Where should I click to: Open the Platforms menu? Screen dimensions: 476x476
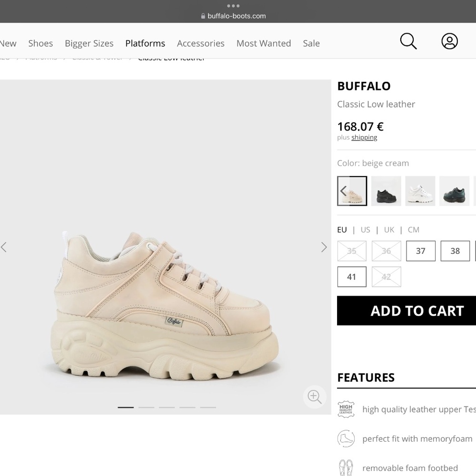tap(145, 43)
